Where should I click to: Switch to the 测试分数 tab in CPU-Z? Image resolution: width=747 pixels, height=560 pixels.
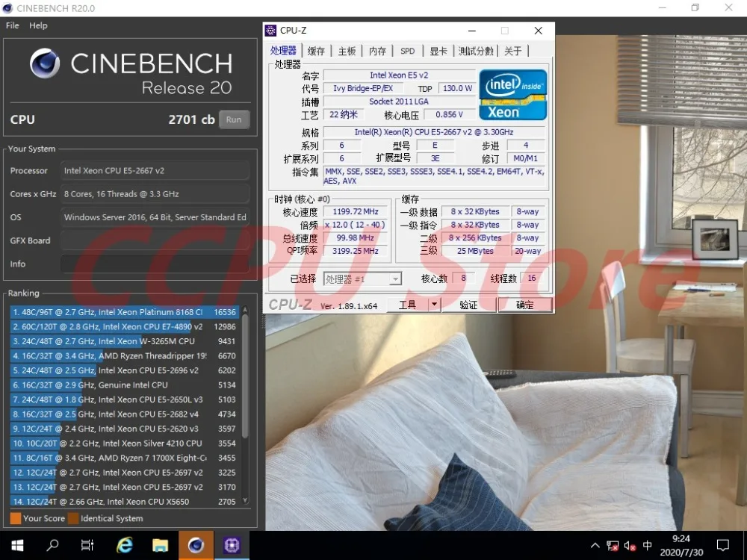pyautogui.click(x=476, y=51)
